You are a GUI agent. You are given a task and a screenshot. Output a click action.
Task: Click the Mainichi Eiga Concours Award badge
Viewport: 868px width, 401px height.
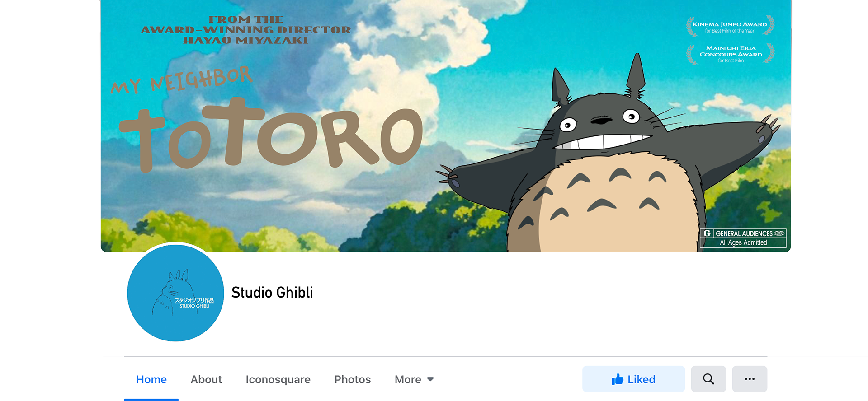coord(730,54)
